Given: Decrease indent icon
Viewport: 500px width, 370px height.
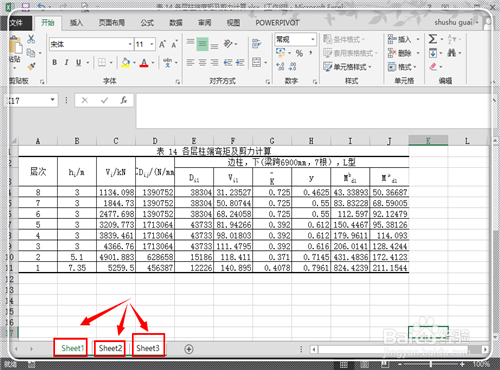Looking at the screenshot, I should 228,62.
